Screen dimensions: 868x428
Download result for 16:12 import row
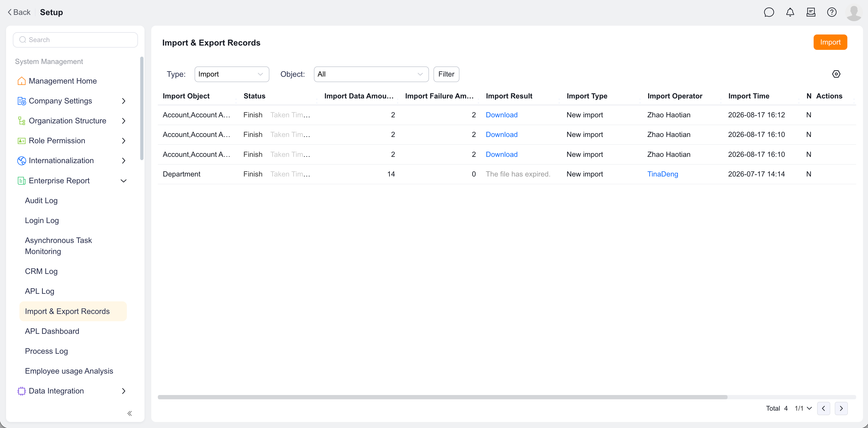click(501, 115)
